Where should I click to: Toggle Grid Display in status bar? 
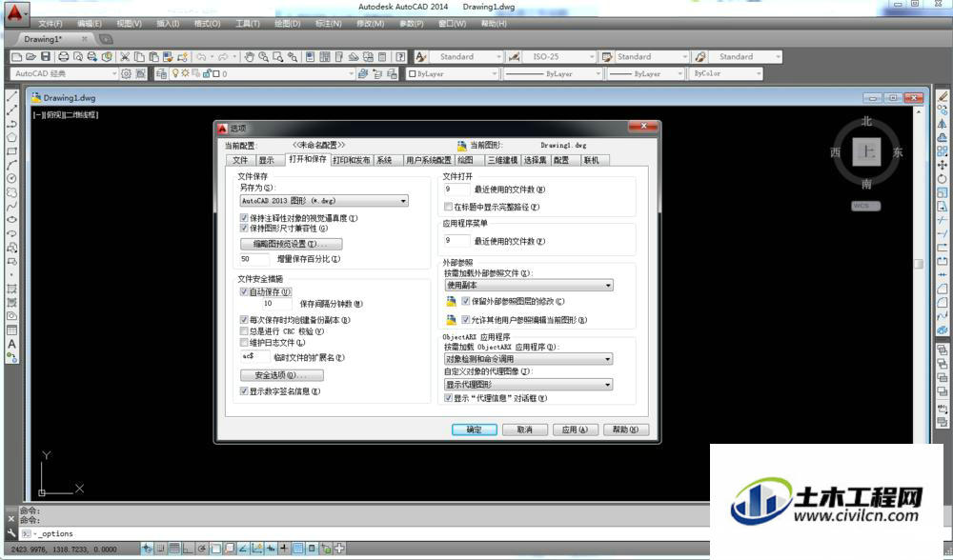(174, 549)
